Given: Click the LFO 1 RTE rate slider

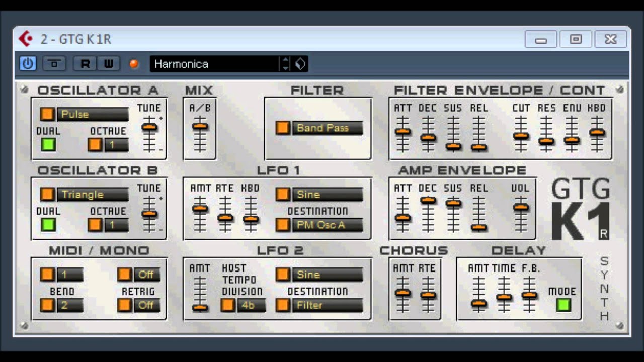Looking at the screenshot, I should (x=225, y=214).
